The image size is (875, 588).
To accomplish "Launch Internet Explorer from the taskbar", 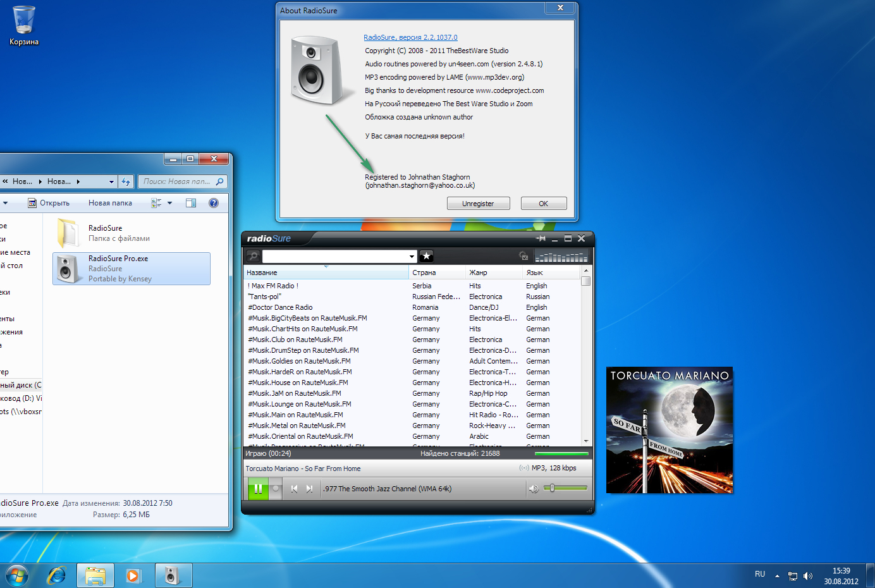I will (x=58, y=576).
